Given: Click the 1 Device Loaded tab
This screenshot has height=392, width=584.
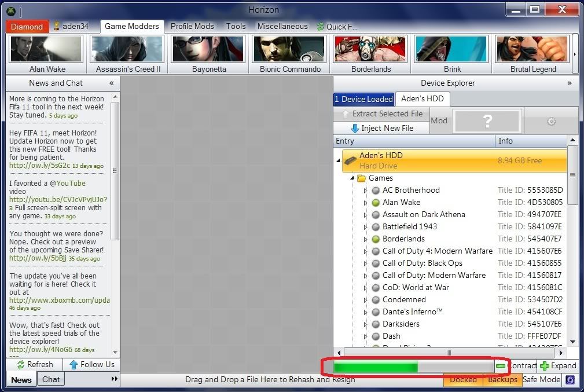Looking at the screenshot, I should [x=363, y=99].
